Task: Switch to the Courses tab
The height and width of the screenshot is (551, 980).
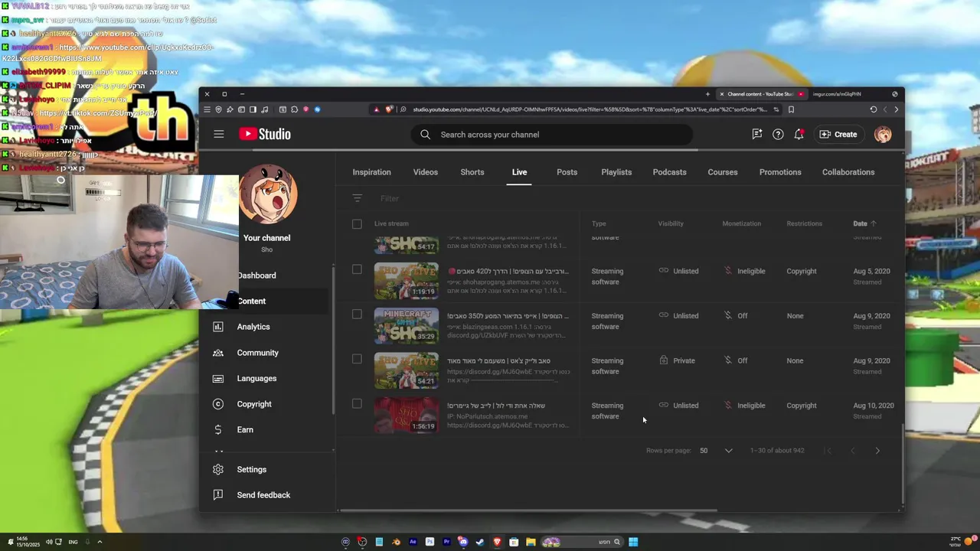Action: pyautogui.click(x=723, y=172)
